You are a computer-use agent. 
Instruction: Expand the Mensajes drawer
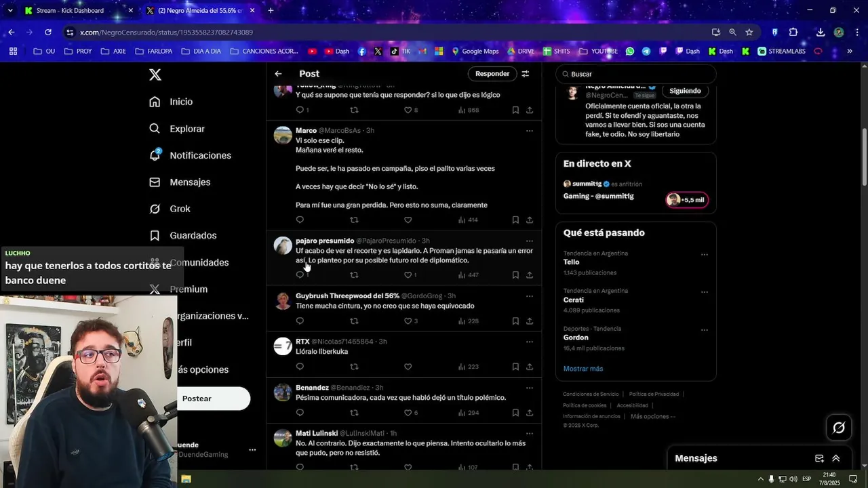pyautogui.click(x=836, y=458)
